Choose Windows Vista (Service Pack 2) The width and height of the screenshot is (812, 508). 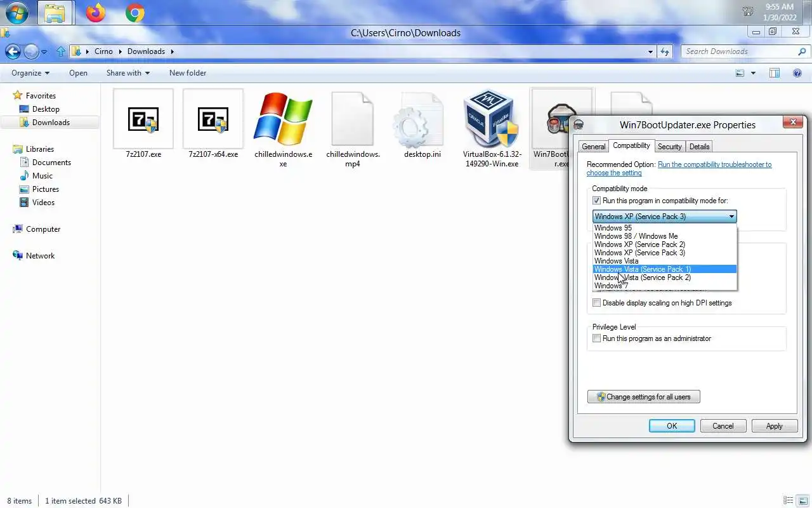(665, 277)
